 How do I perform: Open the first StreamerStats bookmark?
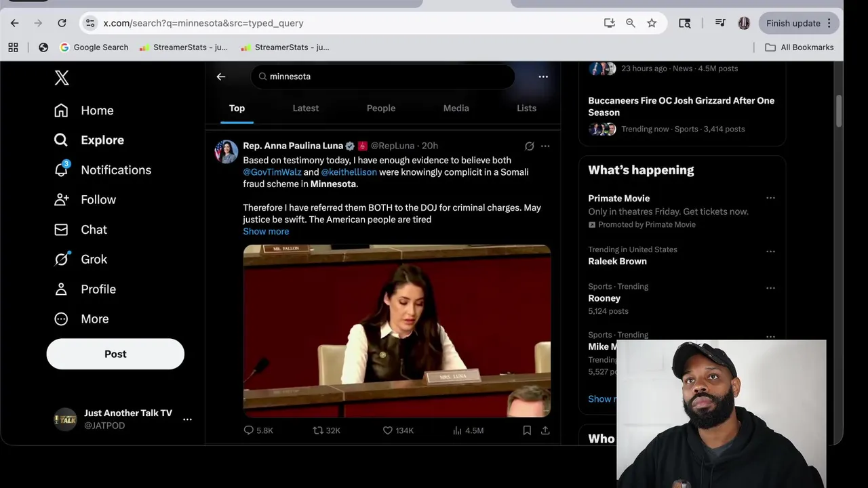(x=183, y=47)
